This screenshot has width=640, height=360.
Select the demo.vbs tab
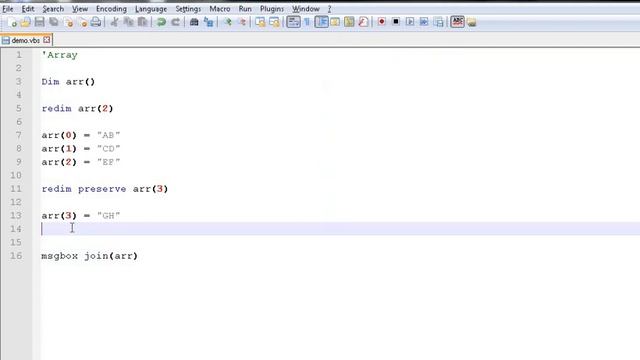[x=25, y=40]
